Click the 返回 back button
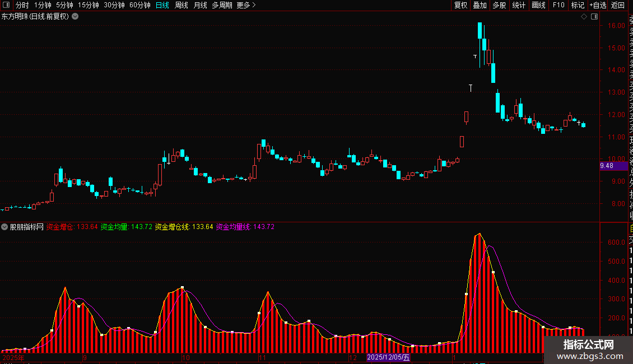The width and height of the screenshot is (633, 364). click(x=618, y=5)
